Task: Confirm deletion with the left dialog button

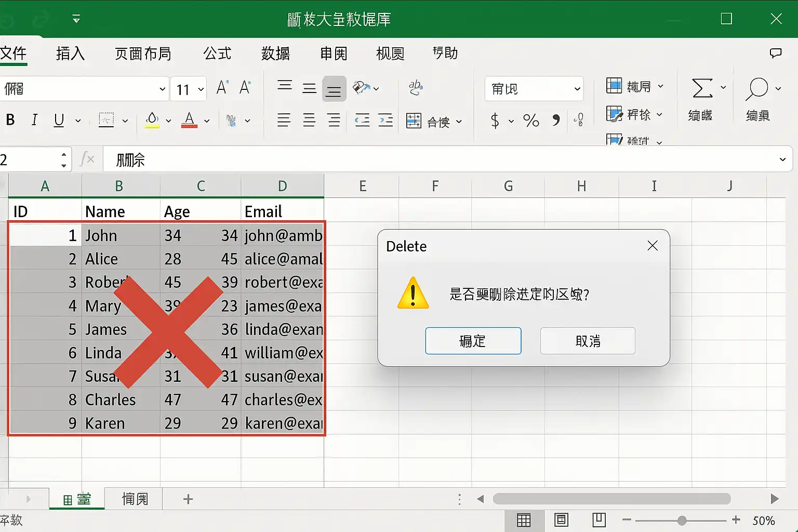Action: coord(473,341)
